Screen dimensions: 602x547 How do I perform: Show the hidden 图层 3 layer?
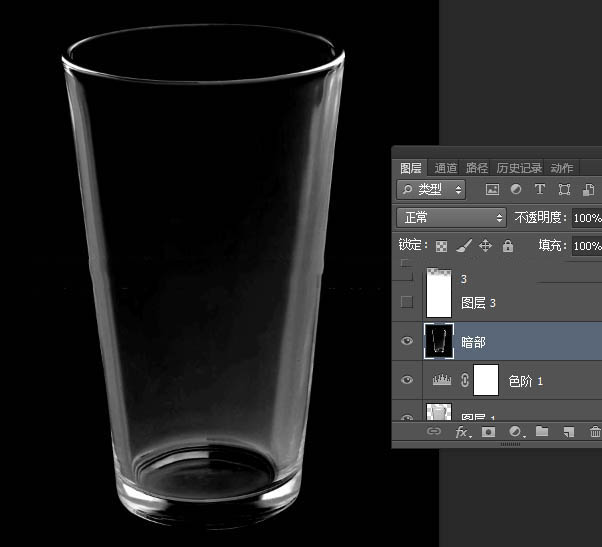(407, 302)
